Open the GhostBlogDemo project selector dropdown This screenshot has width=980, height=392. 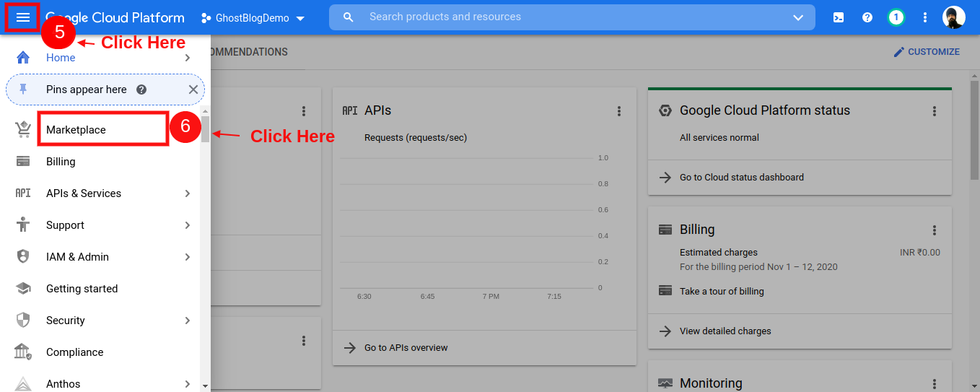(253, 18)
